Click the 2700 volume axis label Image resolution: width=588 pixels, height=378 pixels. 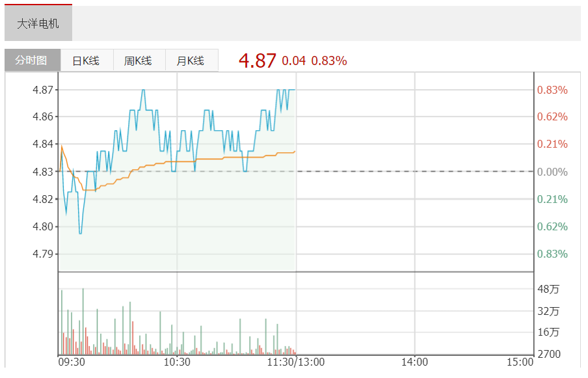pos(549,354)
